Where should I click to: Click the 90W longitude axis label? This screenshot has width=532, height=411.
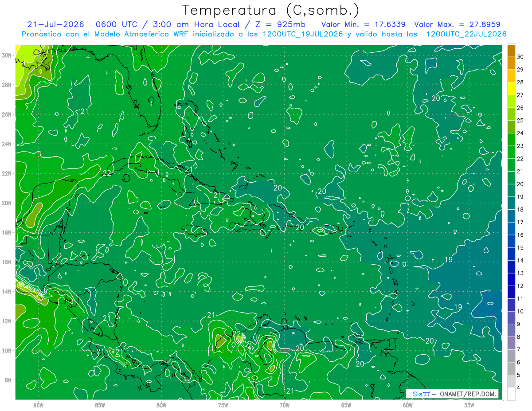[x=38, y=405]
